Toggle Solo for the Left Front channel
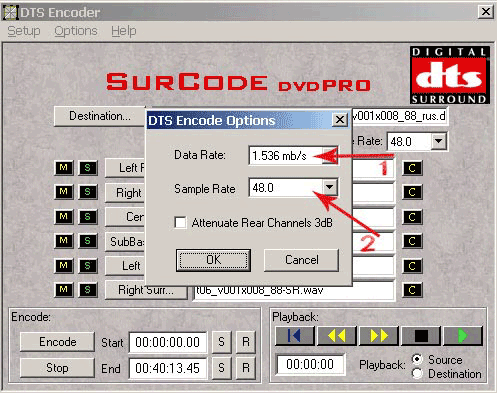497x393 pixels. [88, 168]
